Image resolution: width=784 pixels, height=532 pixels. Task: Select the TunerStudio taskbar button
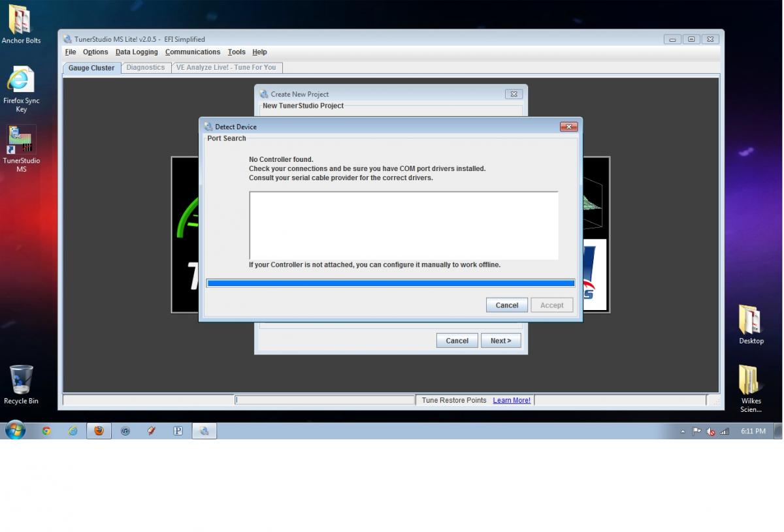204,431
